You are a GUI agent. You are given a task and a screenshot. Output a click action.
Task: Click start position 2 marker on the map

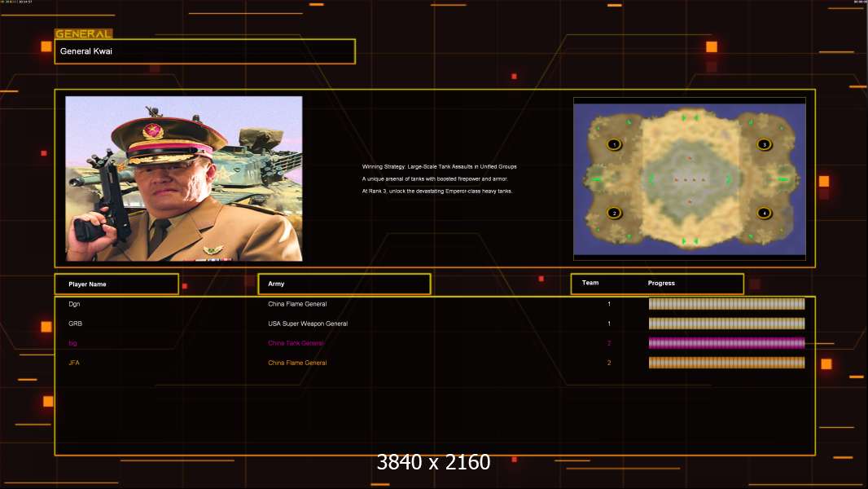pos(614,214)
